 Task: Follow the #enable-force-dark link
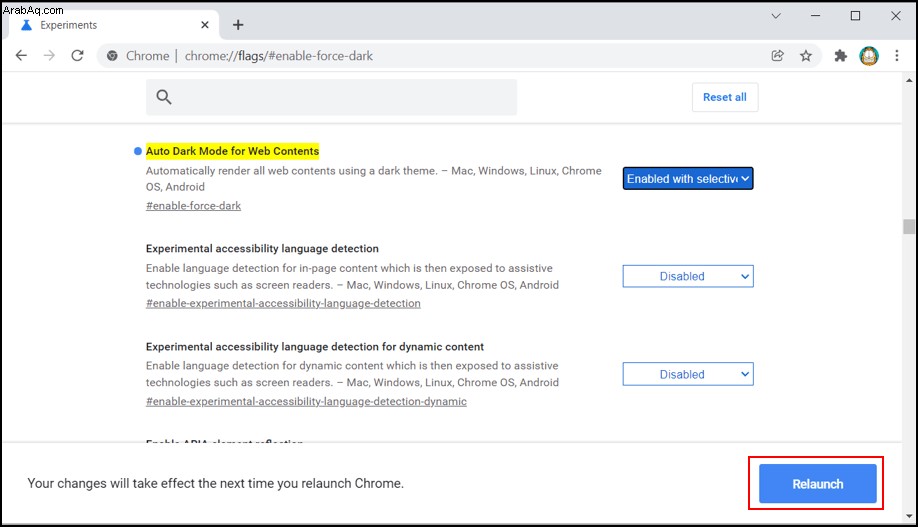(193, 206)
